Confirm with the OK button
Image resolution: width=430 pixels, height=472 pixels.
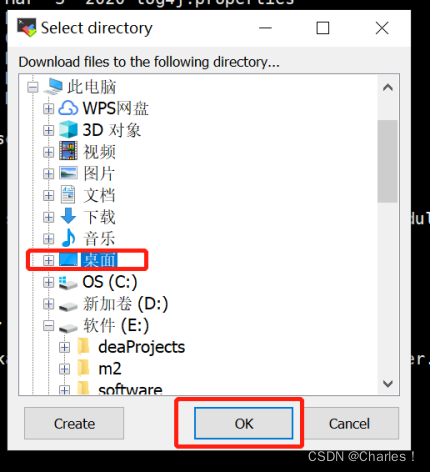click(244, 423)
